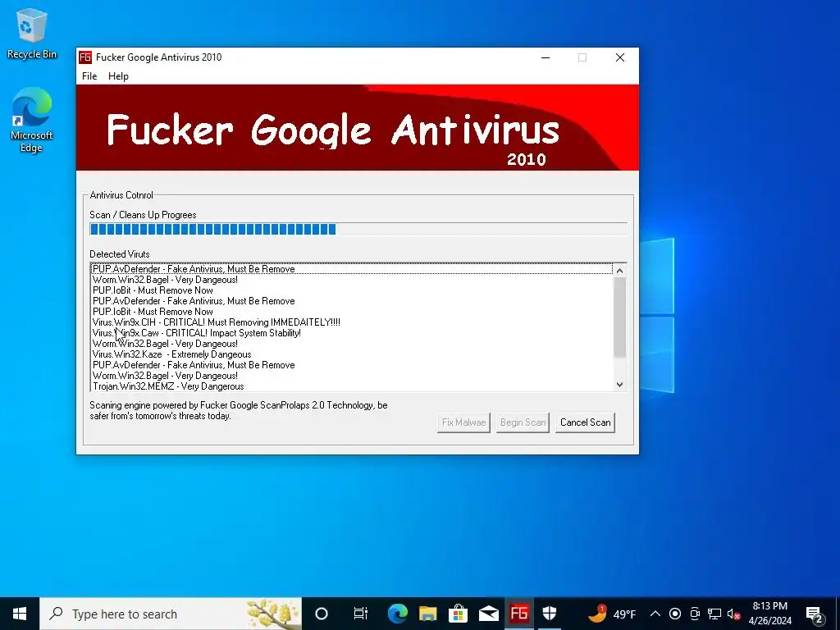The width and height of the screenshot is (840, 630).
Task: Click the muted volume tray icon
Action: click(733, 614)
